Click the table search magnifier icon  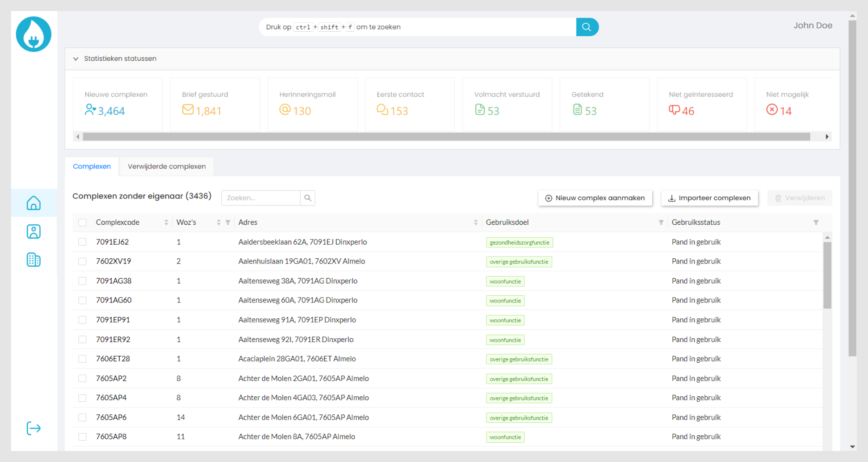point(308,198)
